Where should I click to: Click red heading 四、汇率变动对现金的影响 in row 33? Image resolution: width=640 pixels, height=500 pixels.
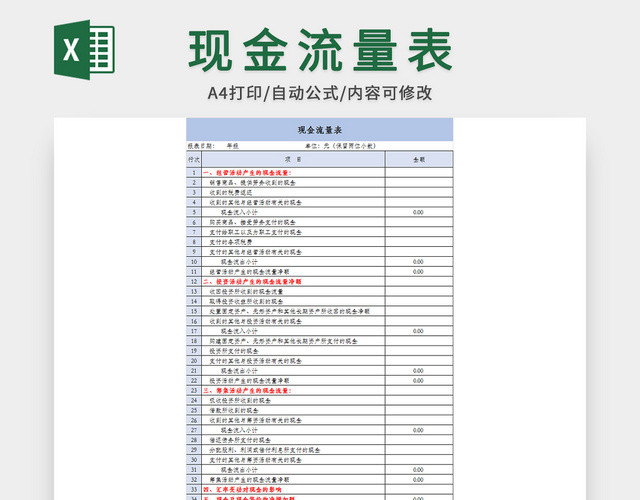tap(242, 489)
